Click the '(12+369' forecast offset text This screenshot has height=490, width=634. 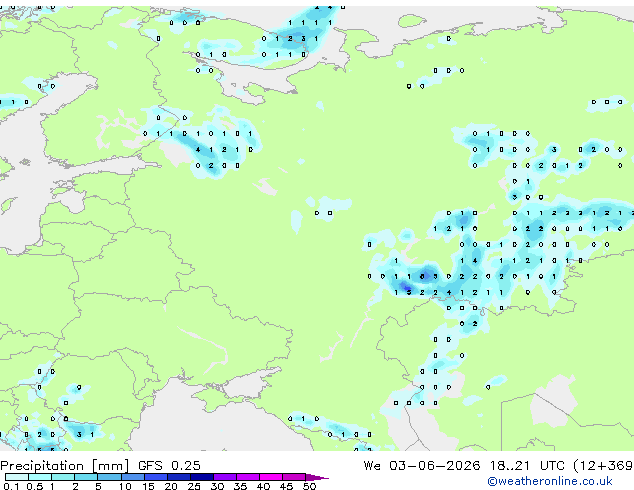603,465
